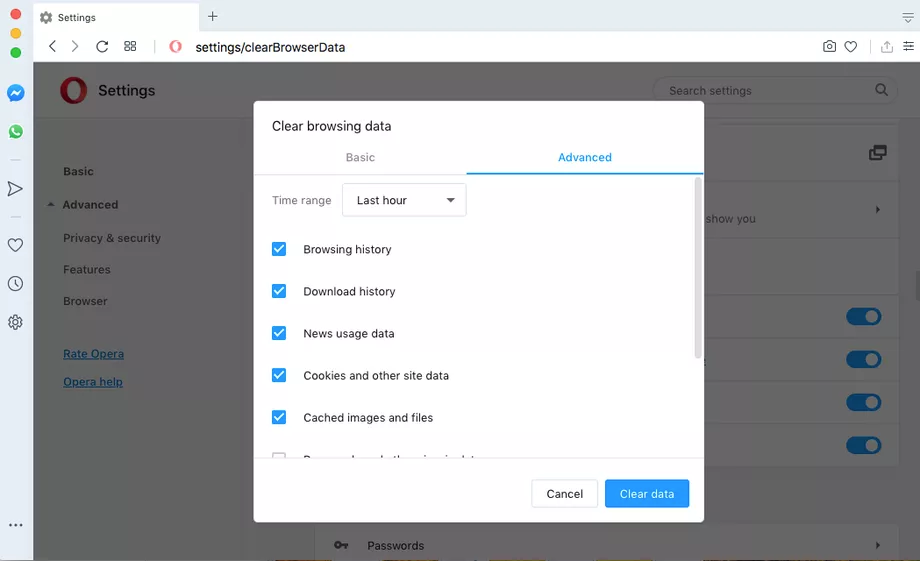Open Features in the left menu
This screenshot has width=920, height=561.
click(87, 269)
